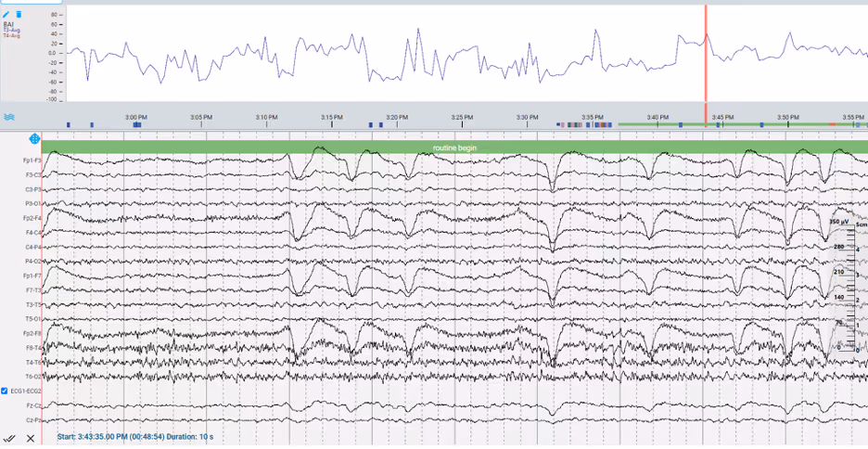
Task: Click the pencil edit icon above BAI
Action: click(x=6, y=15)
